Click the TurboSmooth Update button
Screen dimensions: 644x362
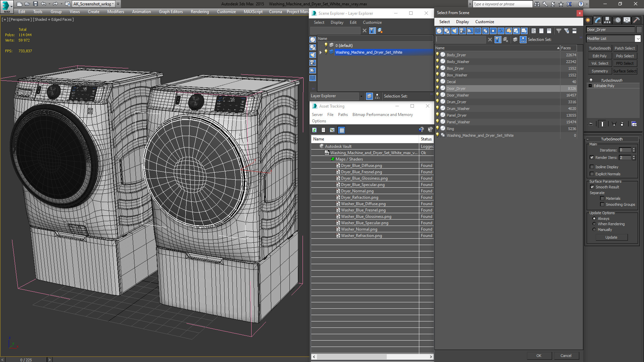[611, 237]
